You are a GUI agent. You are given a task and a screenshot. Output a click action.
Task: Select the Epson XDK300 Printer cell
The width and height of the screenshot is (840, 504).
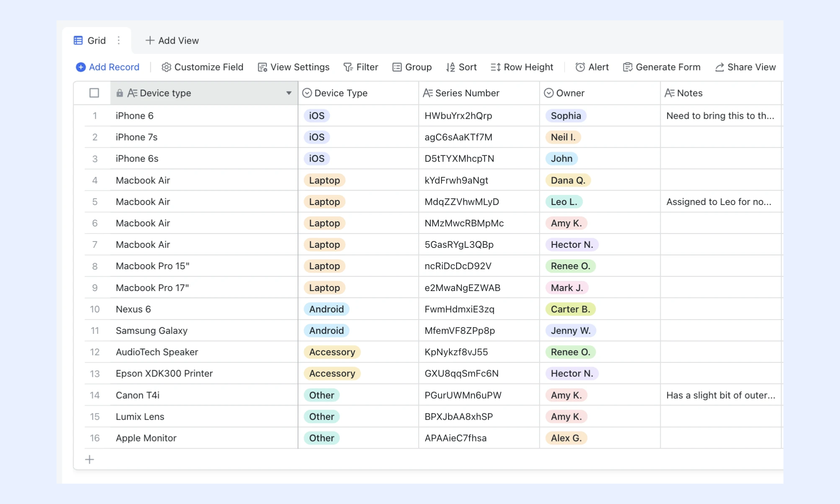204,374
